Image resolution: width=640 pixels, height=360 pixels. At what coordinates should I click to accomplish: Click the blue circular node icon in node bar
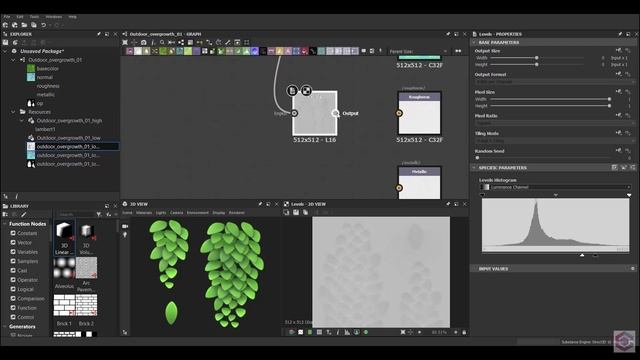[x=255, y=51]
